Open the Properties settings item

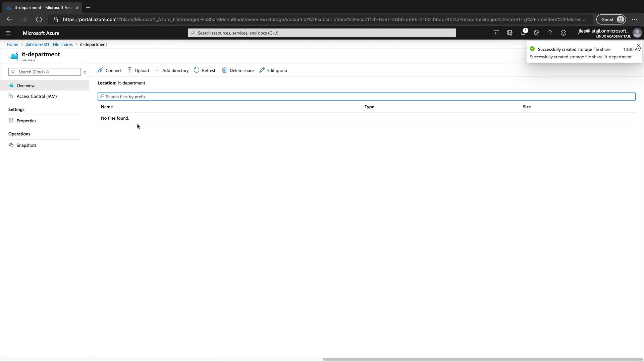[26, 121]
